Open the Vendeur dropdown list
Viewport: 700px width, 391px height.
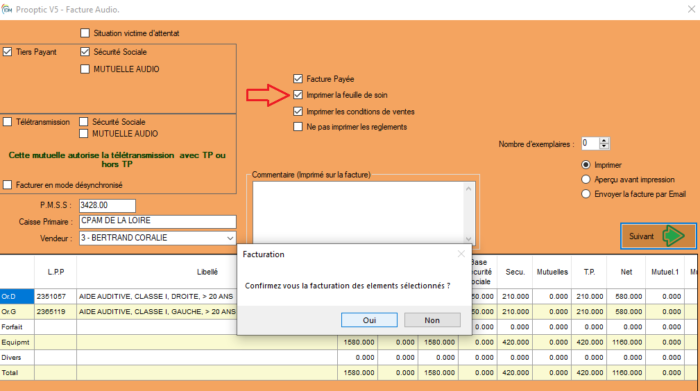tap(230, 238)
